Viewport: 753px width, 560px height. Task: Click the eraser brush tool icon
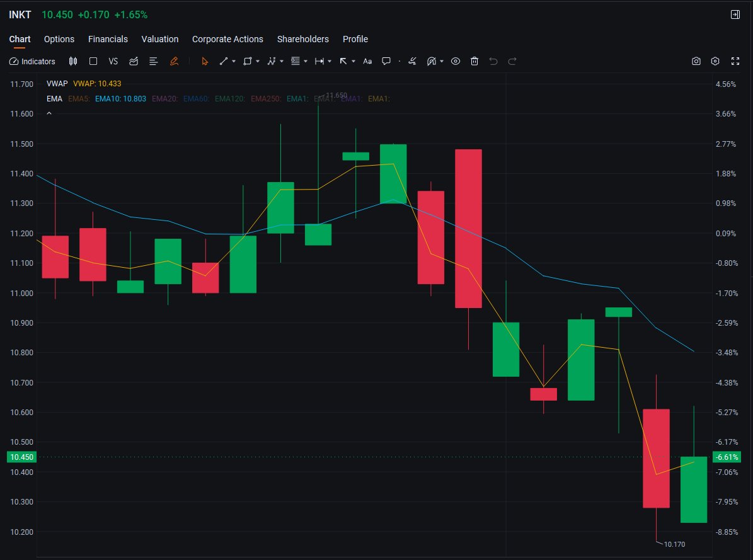click(412, 61)
